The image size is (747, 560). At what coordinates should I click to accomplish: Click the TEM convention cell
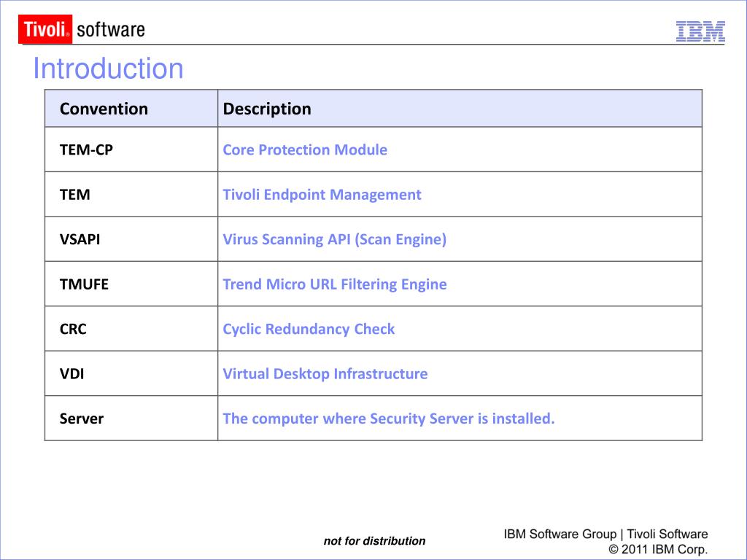[131, 194]
